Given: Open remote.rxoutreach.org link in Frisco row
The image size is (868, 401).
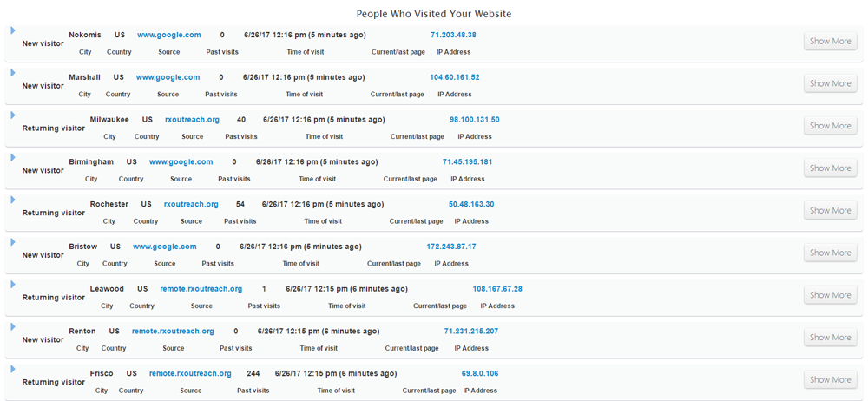Looking at the screenshot, I should pos(190,374).
